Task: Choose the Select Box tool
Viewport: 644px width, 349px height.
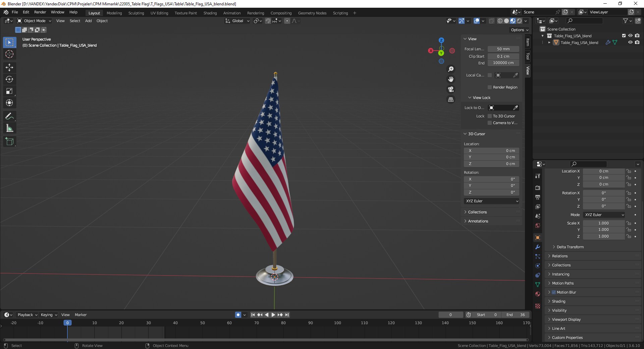Action: (x=9, y=42)
